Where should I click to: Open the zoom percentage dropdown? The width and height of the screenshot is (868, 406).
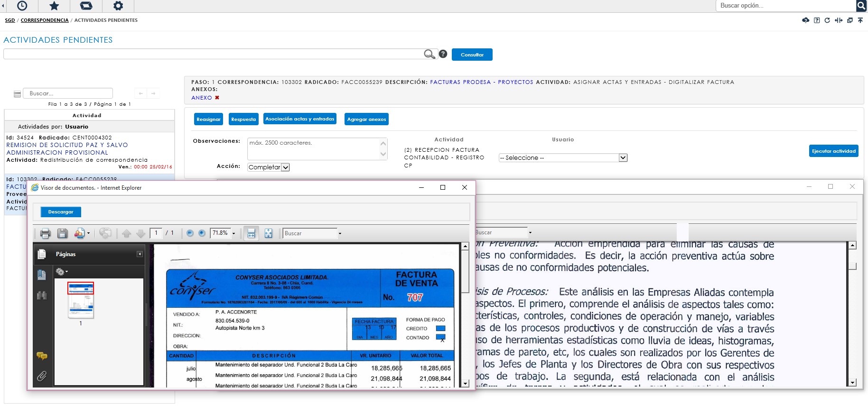click(233, 233)
